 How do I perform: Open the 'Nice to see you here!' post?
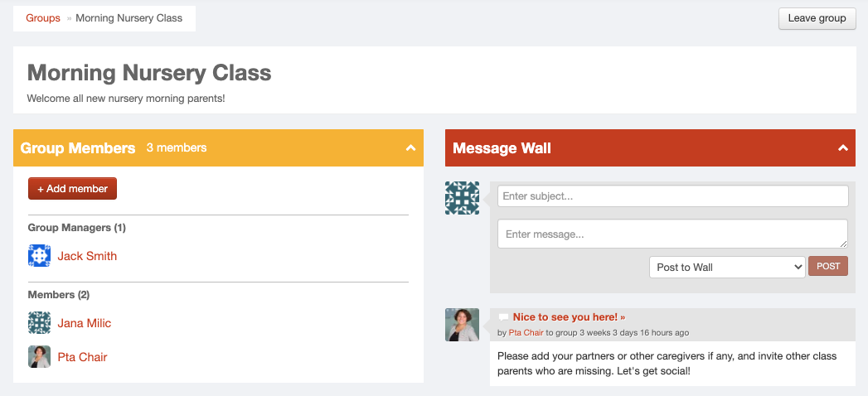tap(569, 317)
